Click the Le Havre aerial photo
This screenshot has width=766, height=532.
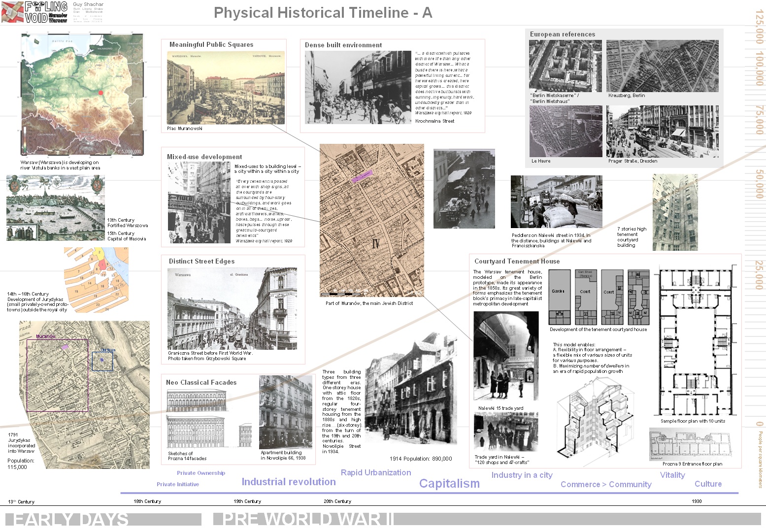566,132
